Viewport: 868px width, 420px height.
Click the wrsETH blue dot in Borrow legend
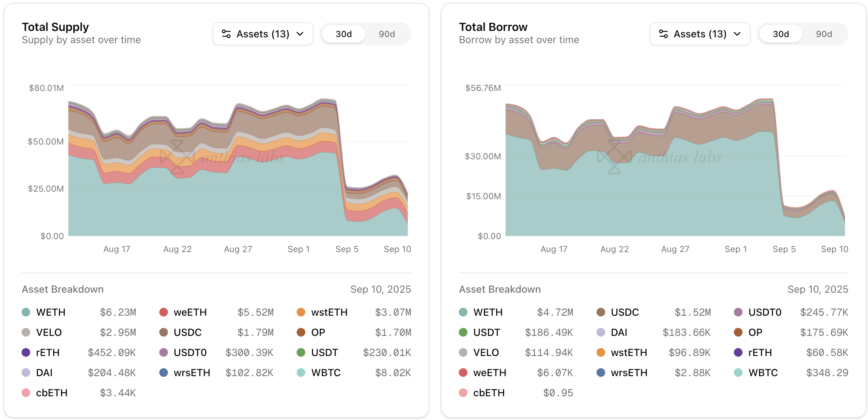pyautogui.click(x=601, y=373)
